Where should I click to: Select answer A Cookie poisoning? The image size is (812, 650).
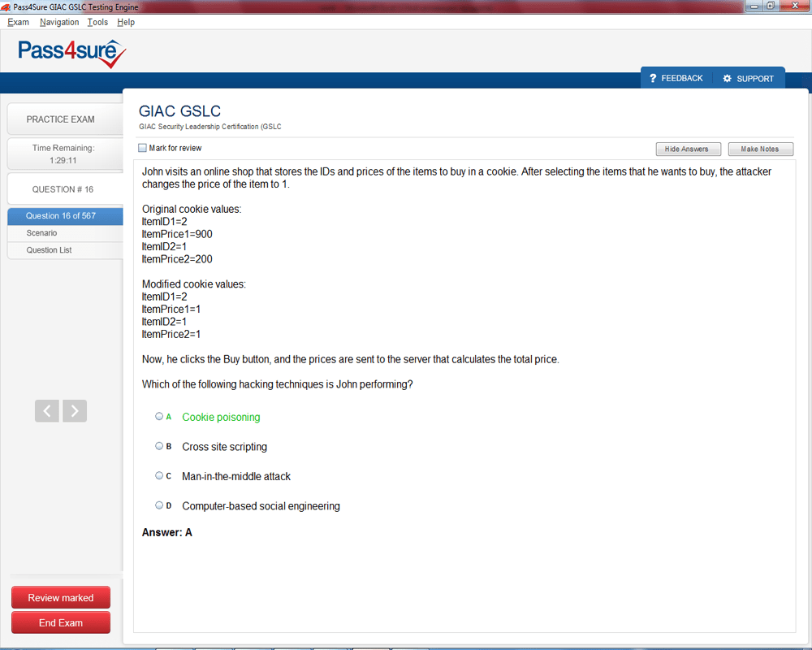point(159,417)
